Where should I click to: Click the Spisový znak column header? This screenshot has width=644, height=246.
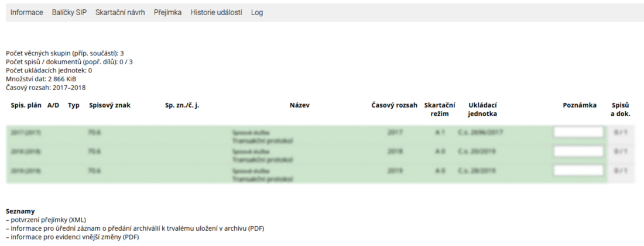click(x=109, y=105)
